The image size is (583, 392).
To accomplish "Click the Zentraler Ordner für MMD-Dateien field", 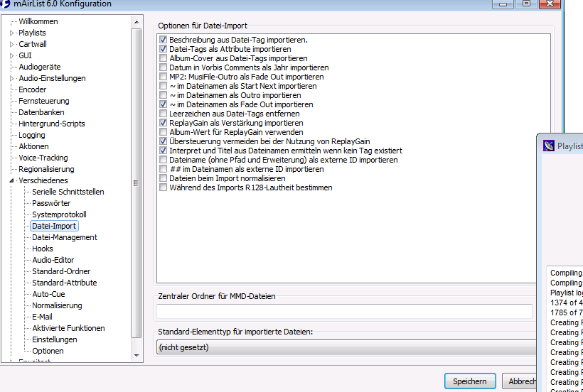I will click(344, 311).
